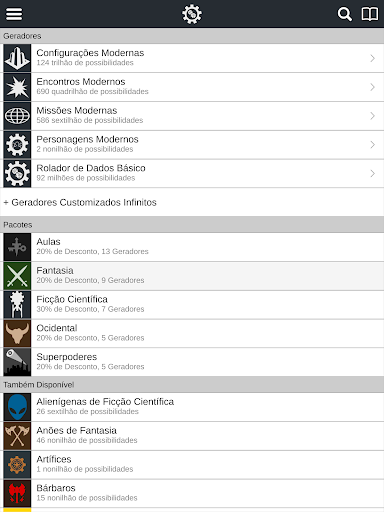Tap the blue alien head icon
The image size is (384, 512).
click(x=17, y=407)
